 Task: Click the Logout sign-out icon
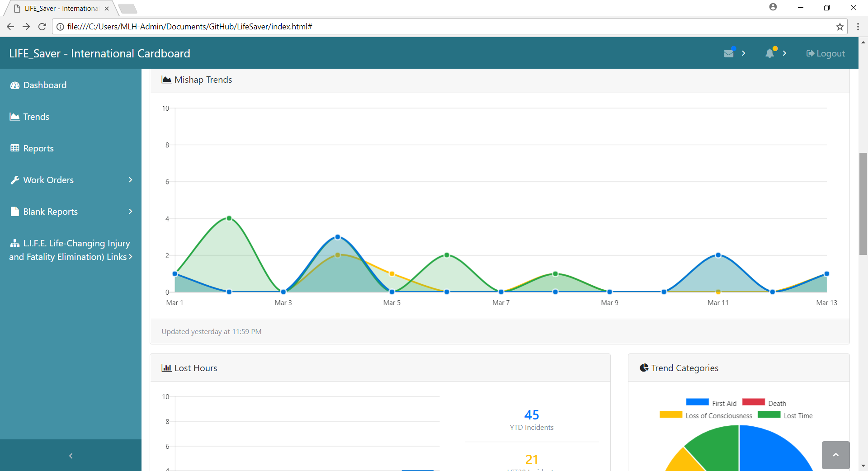pyautogui.click(x=810, y=54)
